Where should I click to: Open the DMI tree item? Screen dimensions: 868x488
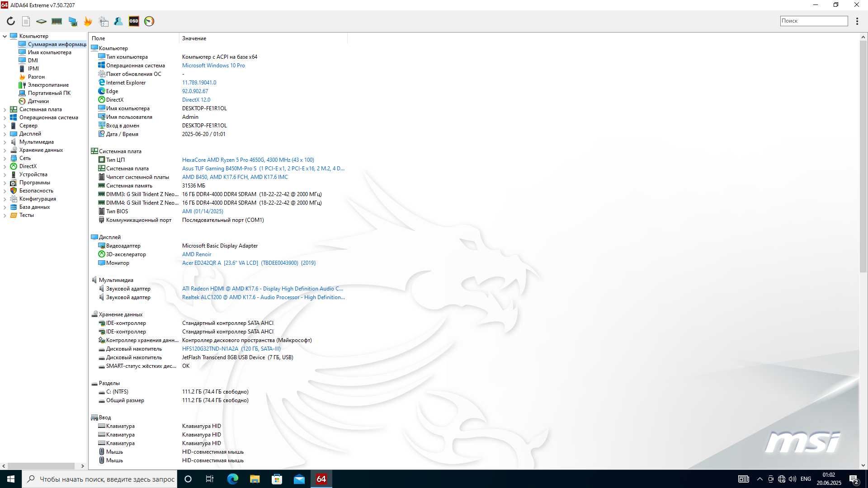(x=28, y=61)
